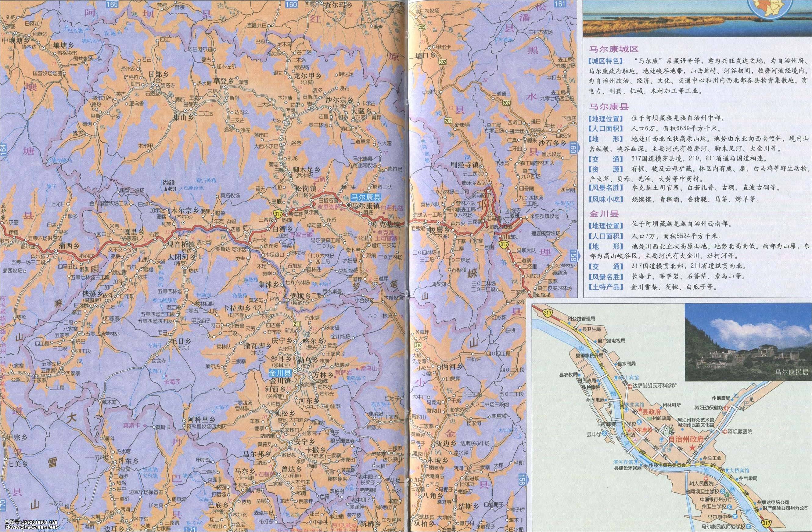Click the school icon beside 马尔康中学
The width and height of the screenshot is (812, 532).
735,517
